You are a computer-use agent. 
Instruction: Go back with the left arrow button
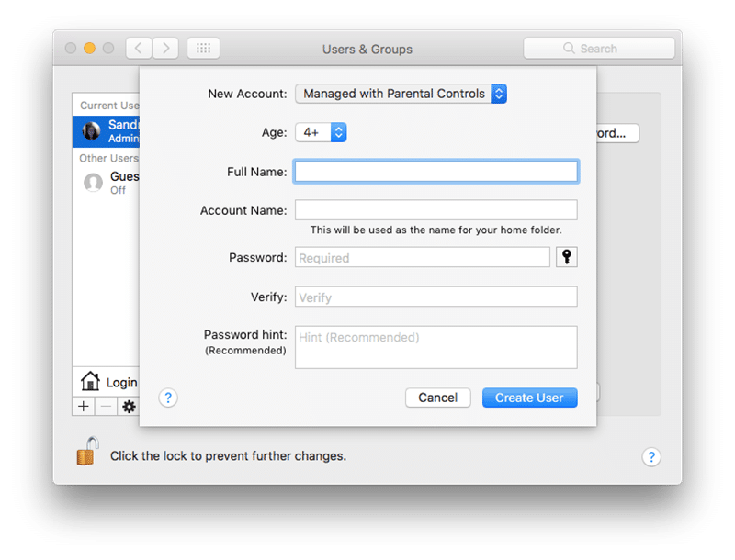[x=139, y=49]
